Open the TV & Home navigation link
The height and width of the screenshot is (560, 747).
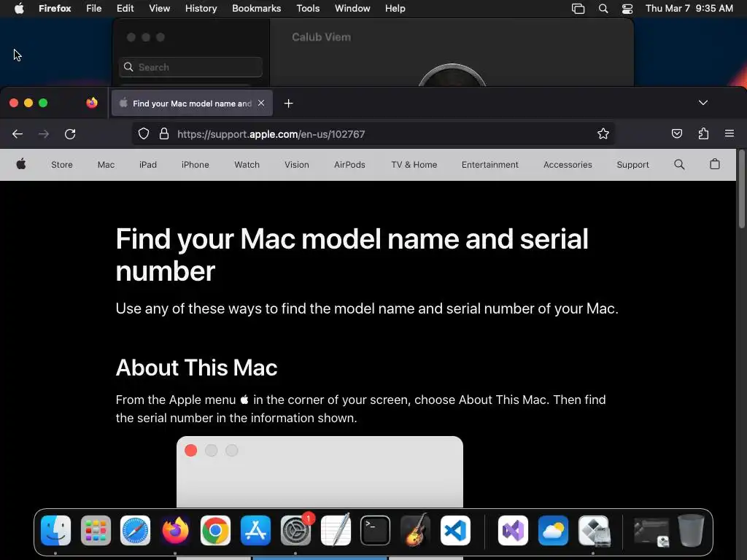414,165
